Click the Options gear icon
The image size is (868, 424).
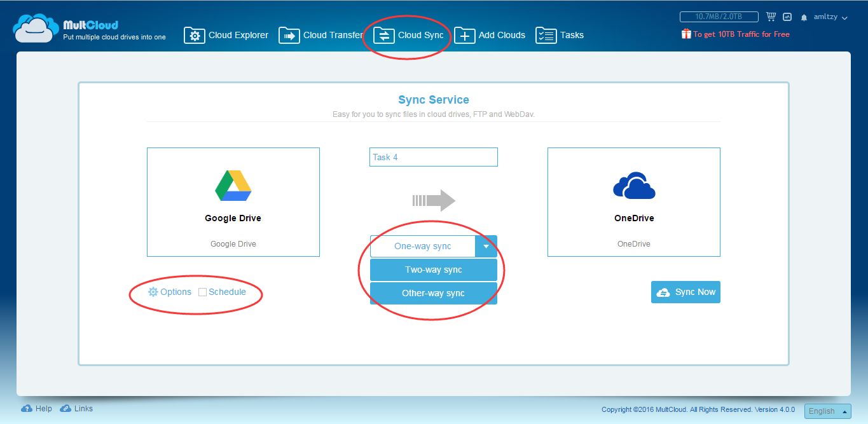click(x=153, y=292)
